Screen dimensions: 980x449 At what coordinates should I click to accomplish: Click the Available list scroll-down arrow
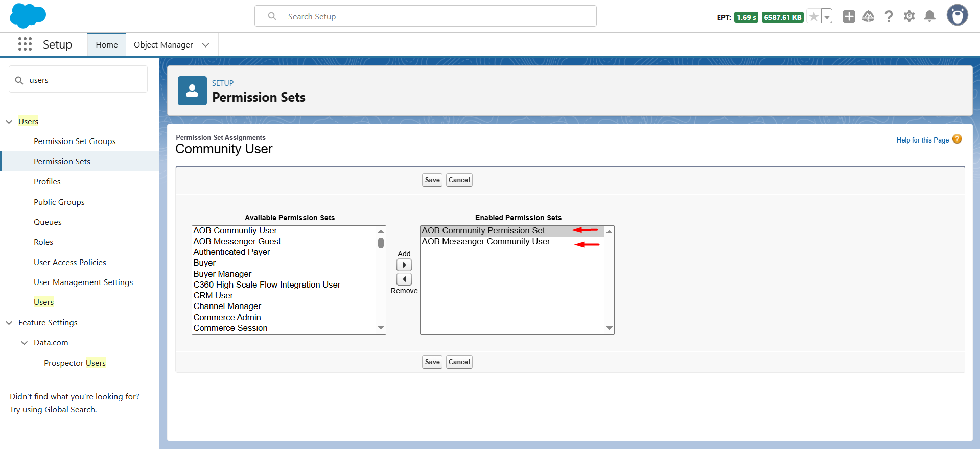[x=381, y=328]
